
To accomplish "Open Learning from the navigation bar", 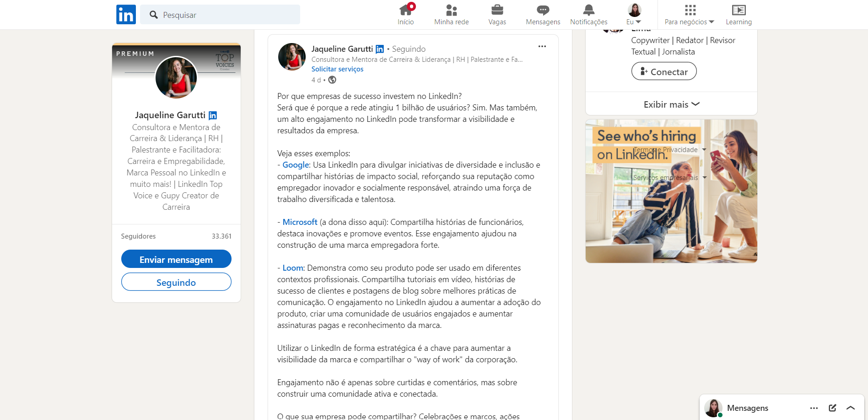I will pos(739,15).
